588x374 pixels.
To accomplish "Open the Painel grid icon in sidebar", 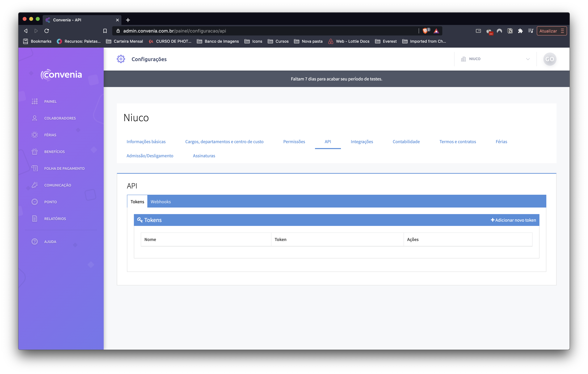I will point(34,101).
